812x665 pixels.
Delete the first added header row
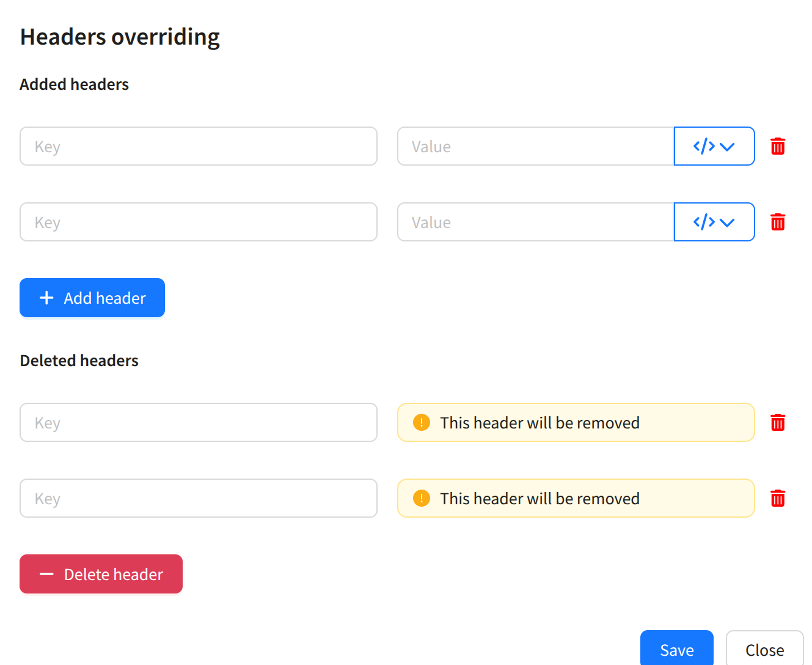click(778, 147)
